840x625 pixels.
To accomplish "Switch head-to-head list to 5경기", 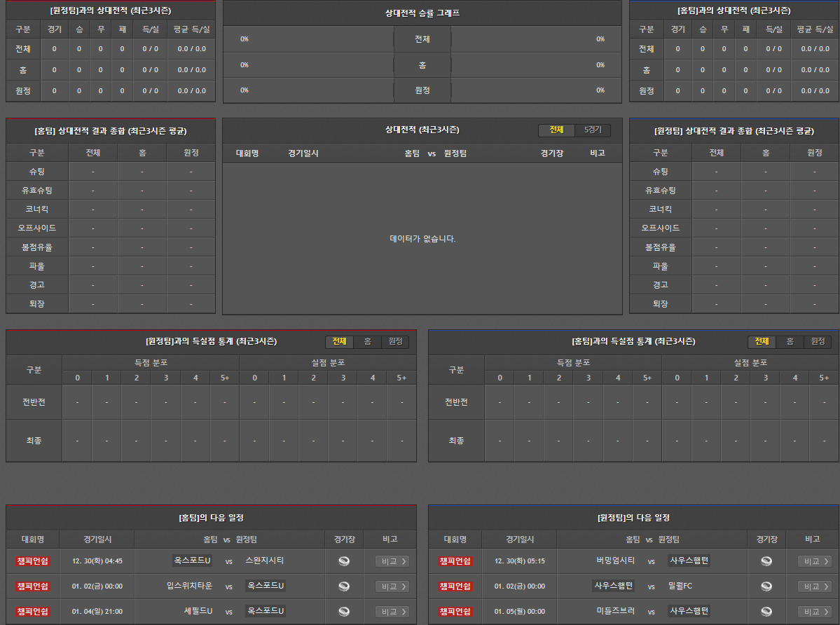I will click(592, 130).
